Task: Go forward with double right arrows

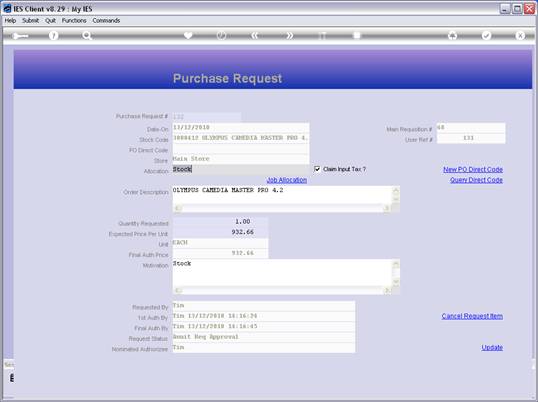Action: pos(290,36)
